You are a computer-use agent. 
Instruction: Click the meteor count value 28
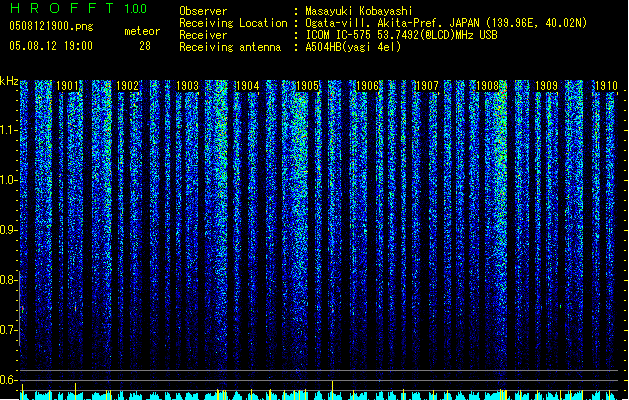click(145, 46)
